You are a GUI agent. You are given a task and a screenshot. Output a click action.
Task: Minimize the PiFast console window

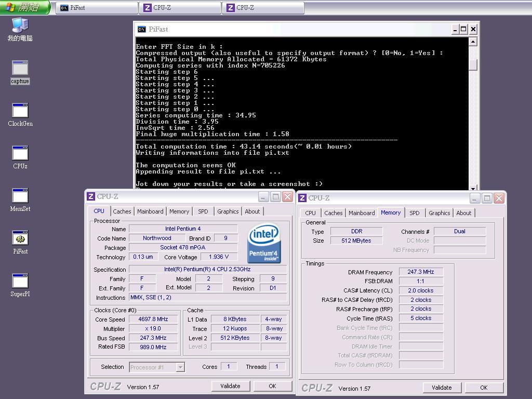(x=455, y=29)
